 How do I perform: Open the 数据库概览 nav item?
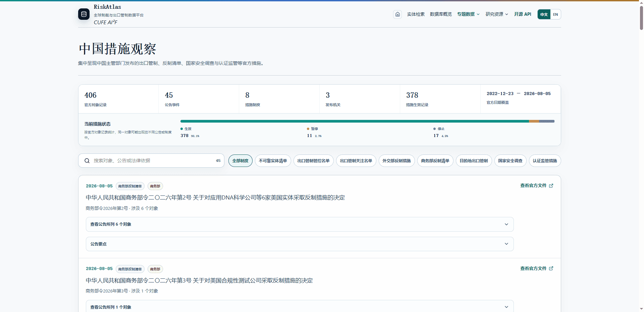441,14
